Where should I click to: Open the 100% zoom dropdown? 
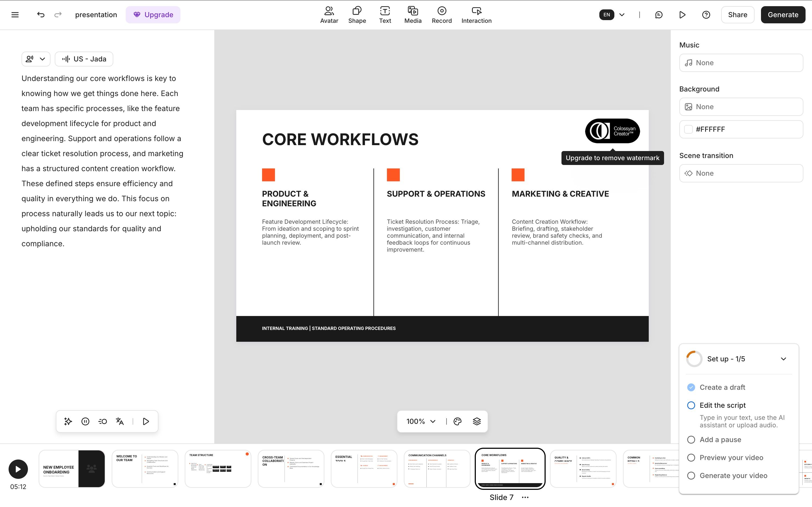click(x=421, y=421)
